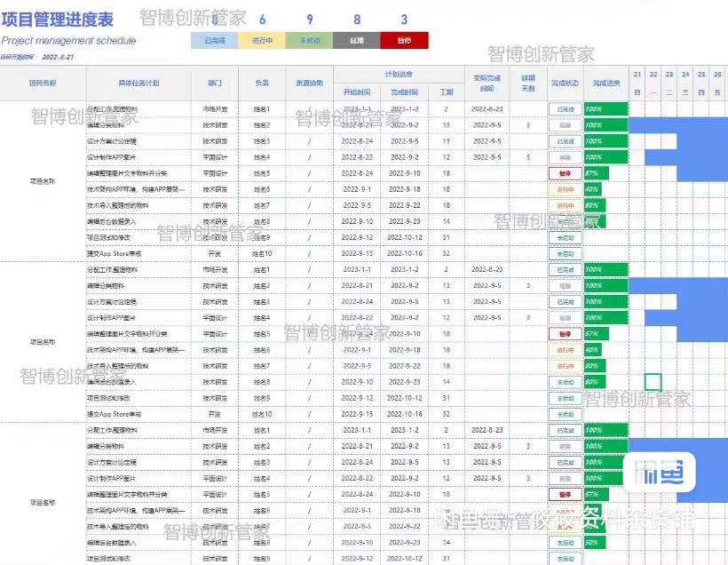Select 提交App Store审核 in the first project block
Image resolution: width=728 pixels, height=565 pixels.
pyautogui.click(x=115, y=254)
